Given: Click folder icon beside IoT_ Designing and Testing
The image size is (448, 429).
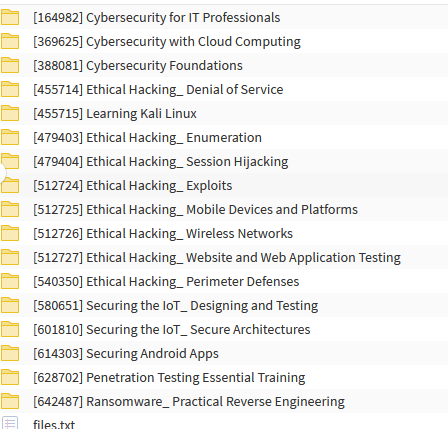Looking at the screenshot, I should [x=10, y=305].
